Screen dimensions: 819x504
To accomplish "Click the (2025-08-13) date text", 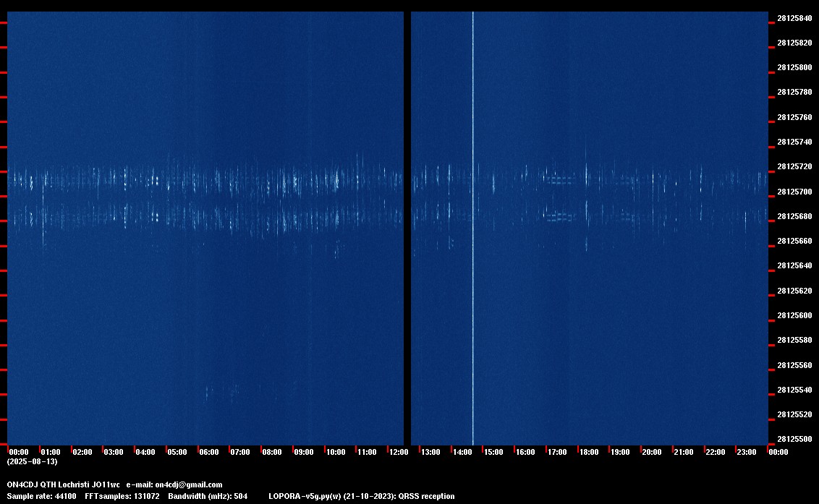I will tap(33, 461).
